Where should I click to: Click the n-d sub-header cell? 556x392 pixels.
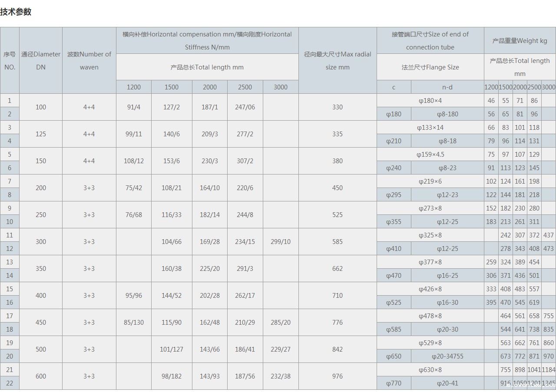tap(447, 87)
